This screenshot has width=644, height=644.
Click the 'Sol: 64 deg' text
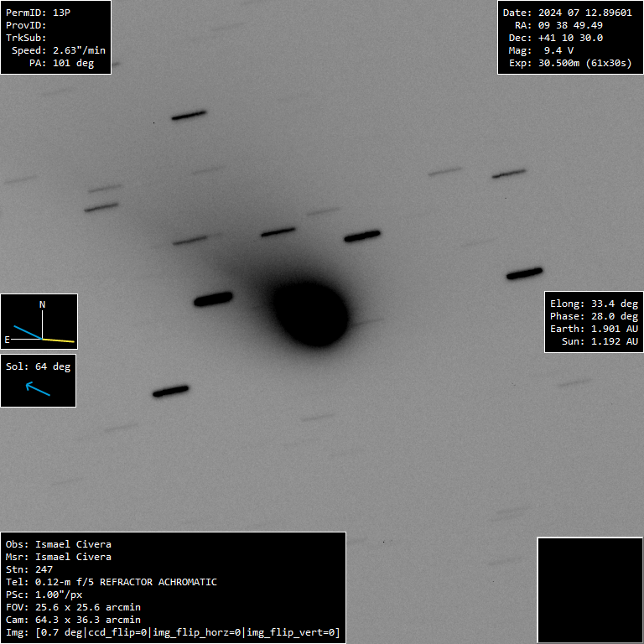39,366
